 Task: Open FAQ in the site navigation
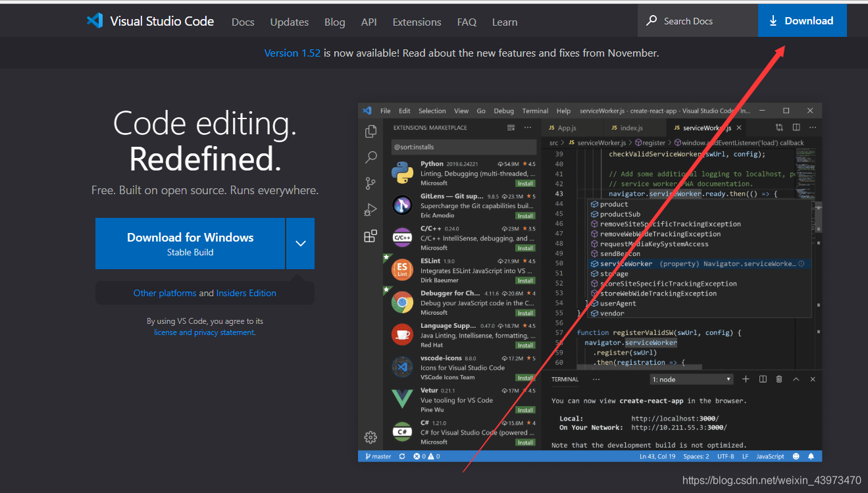(x=467, y=22)
